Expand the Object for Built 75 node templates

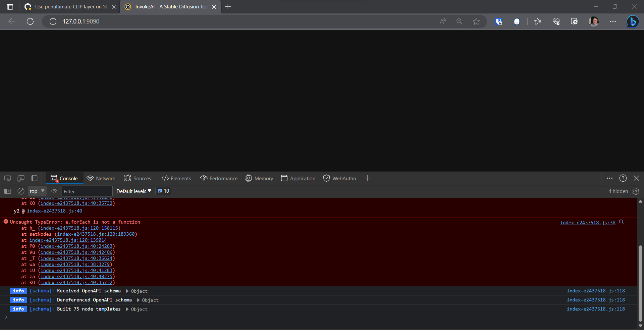click(127, 309)
